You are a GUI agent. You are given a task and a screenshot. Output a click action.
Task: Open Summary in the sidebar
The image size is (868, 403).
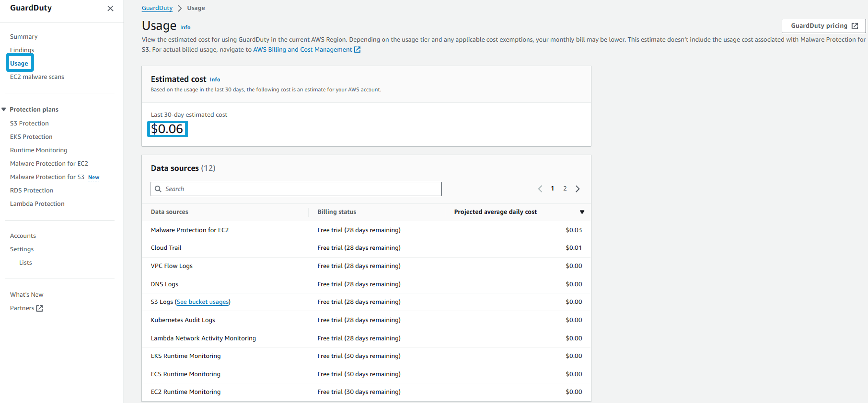[24, 36]
